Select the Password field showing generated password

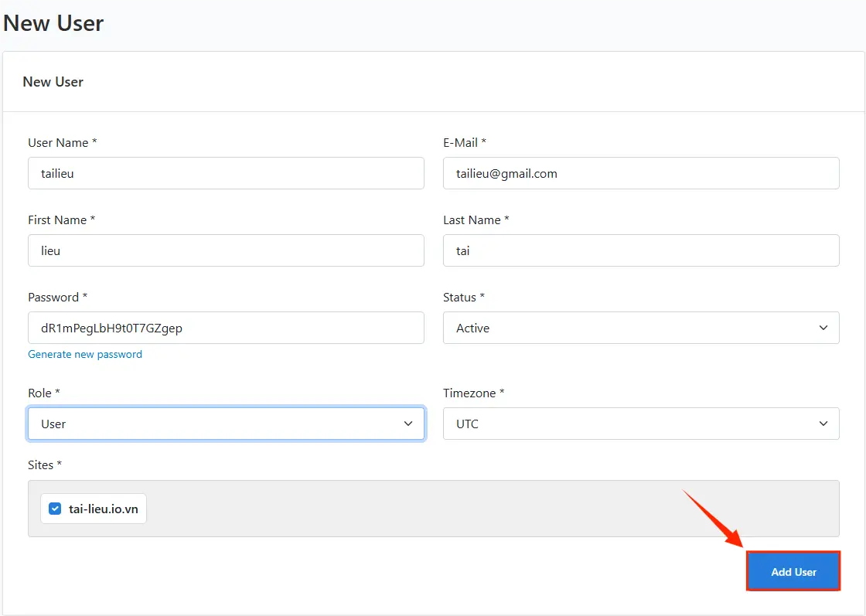point(225,328)
